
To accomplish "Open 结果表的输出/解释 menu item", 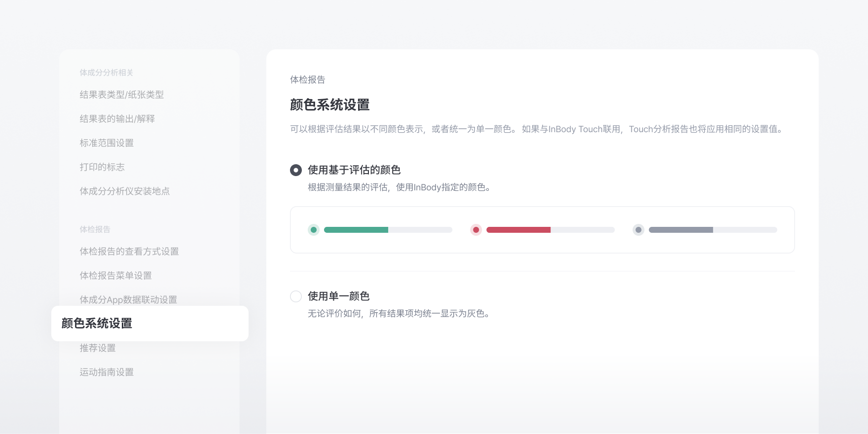I will (x=117, y=119).
